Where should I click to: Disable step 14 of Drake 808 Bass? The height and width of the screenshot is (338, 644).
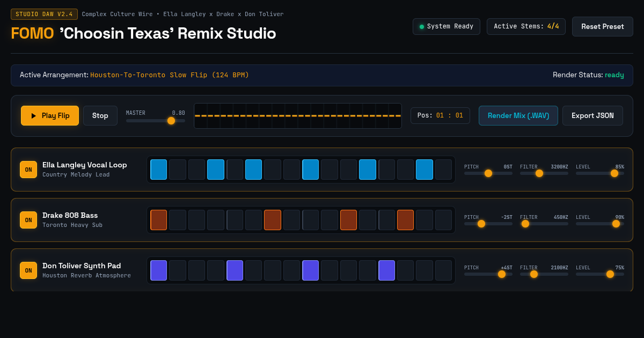406,220
